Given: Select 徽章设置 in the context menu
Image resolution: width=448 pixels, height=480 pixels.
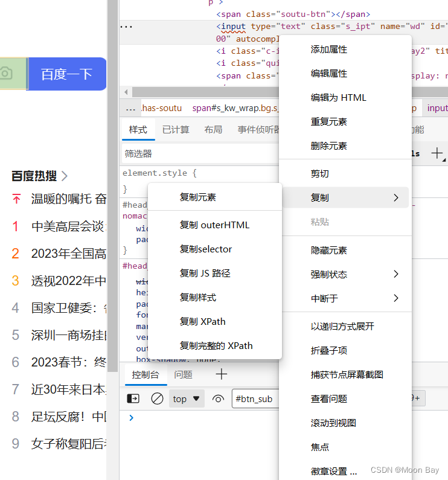Looking at the screenshot, I should (345, 472).
